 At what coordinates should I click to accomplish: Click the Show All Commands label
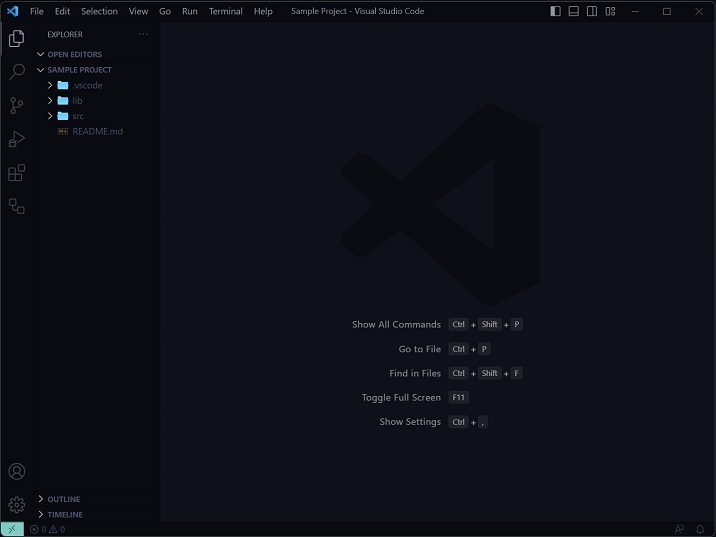(396, 325)
